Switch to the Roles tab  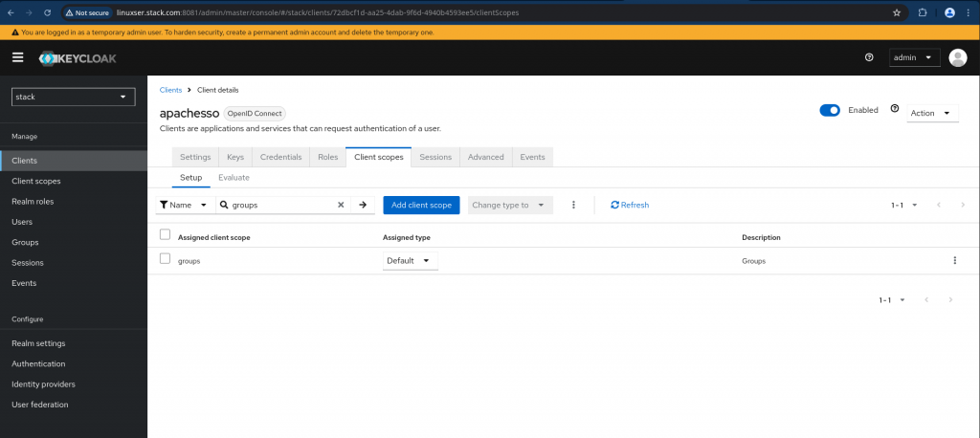327,157
